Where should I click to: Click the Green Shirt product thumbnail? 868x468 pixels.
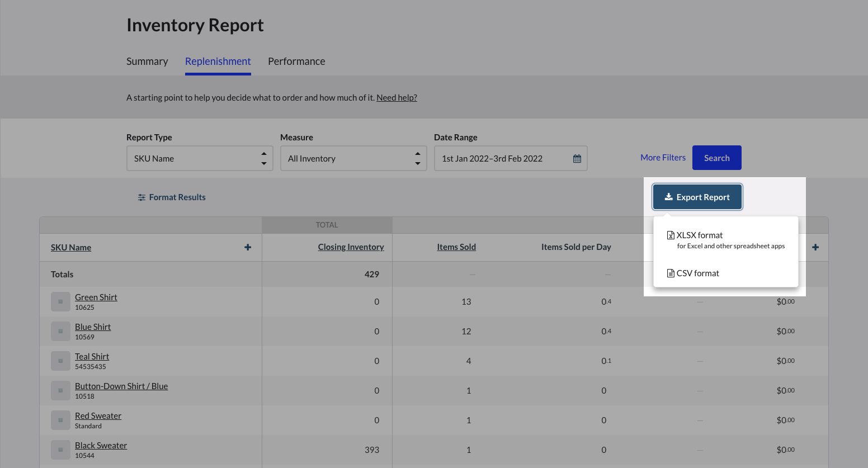[60, 302]
